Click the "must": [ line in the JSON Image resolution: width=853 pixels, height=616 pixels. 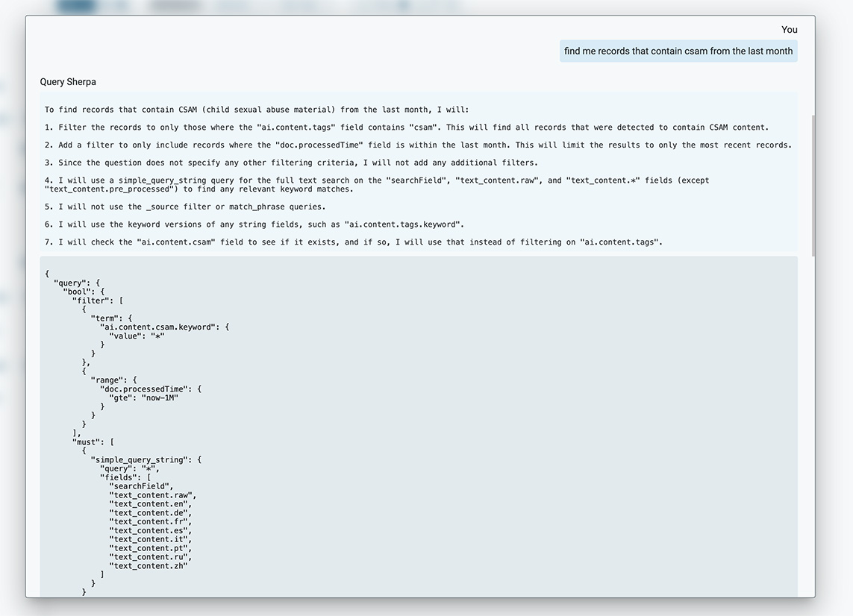tap(93, 442)
